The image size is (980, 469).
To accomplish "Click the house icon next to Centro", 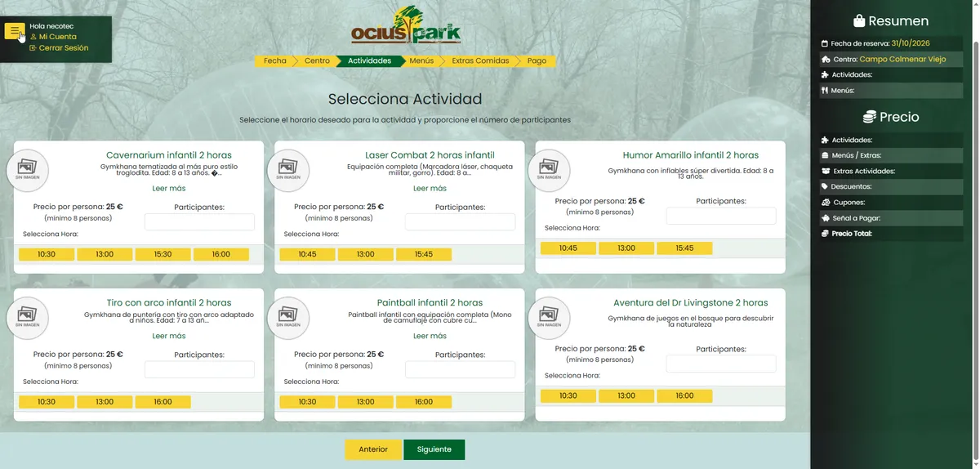I will point(826,60).
